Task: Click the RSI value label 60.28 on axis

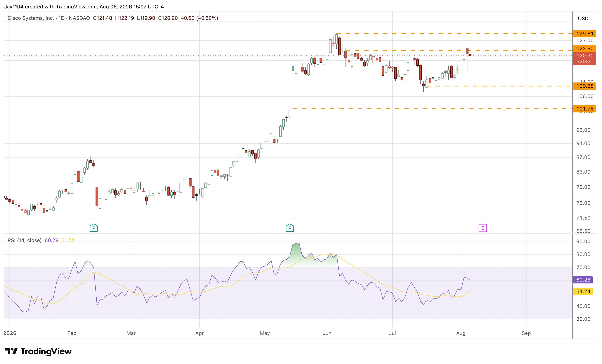Action: 583,280
